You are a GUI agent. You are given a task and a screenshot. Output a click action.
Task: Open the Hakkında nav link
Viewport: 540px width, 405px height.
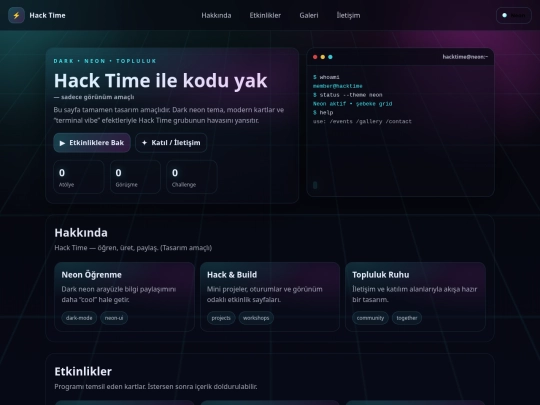(x=216, y=15)
